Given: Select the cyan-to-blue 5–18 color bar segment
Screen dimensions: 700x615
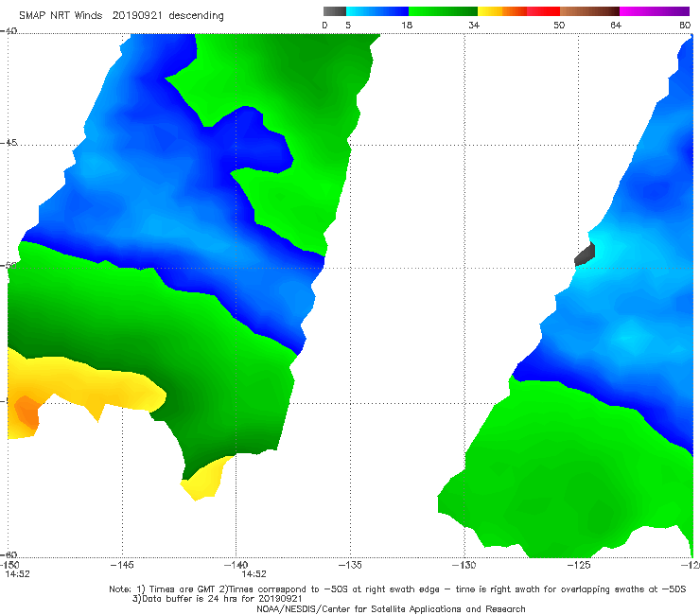Looking at the screenshot, I should (377, 11).
